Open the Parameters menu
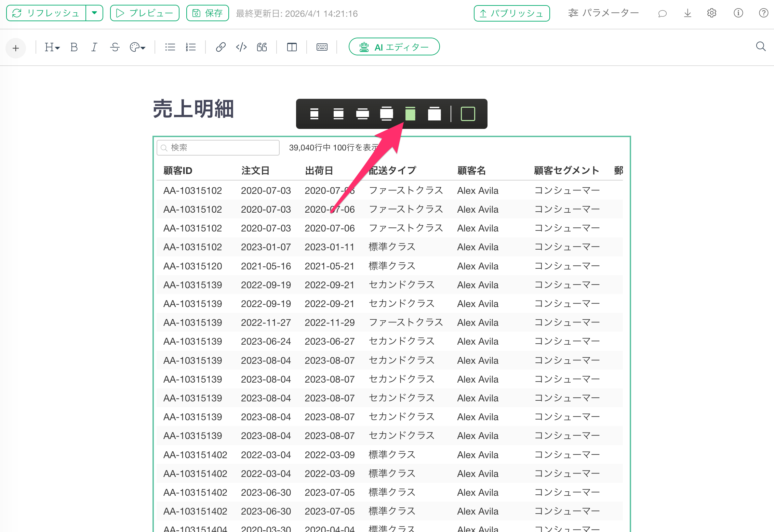 click(603, 13)
